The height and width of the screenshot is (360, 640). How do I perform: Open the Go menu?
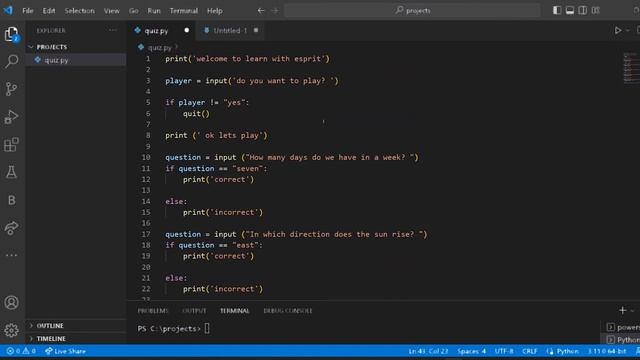133,11
